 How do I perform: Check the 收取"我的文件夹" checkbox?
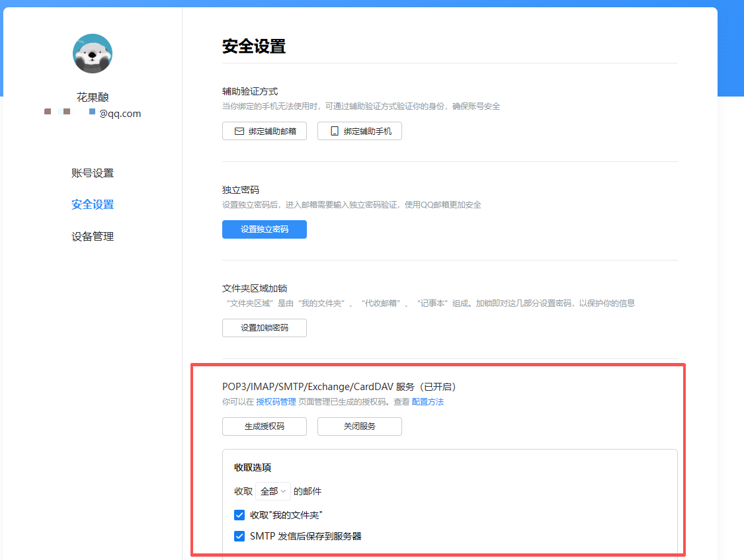point(239,515)
